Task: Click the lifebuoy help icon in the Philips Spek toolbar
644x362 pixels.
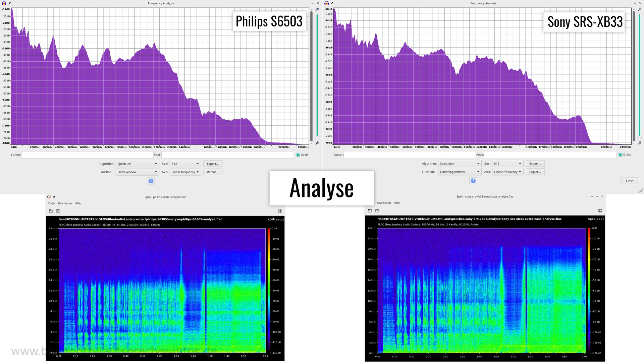Action: (x=280, y=211)
